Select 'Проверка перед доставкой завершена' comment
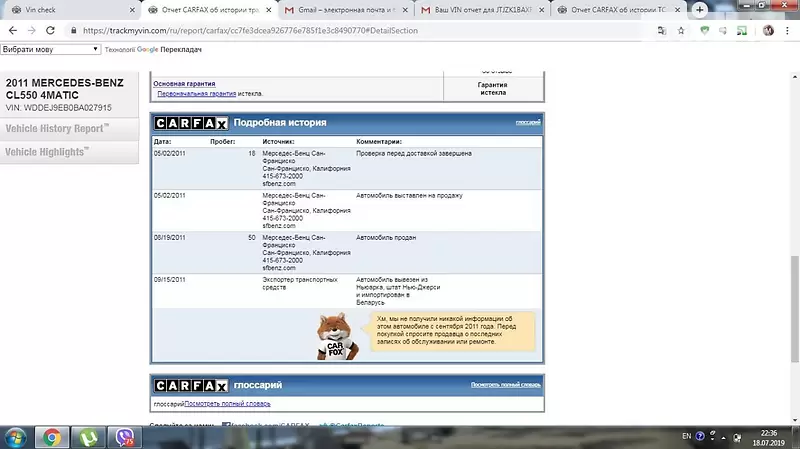 [414, 154]
